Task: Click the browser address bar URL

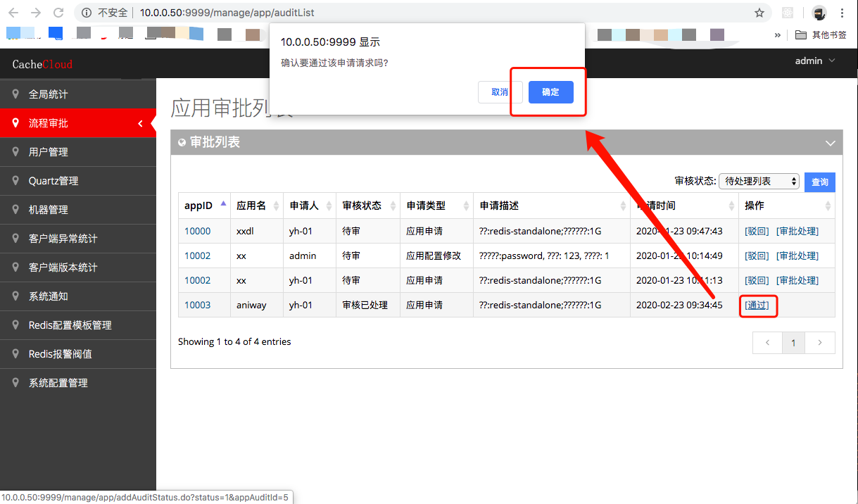Action: pos(227,13)
